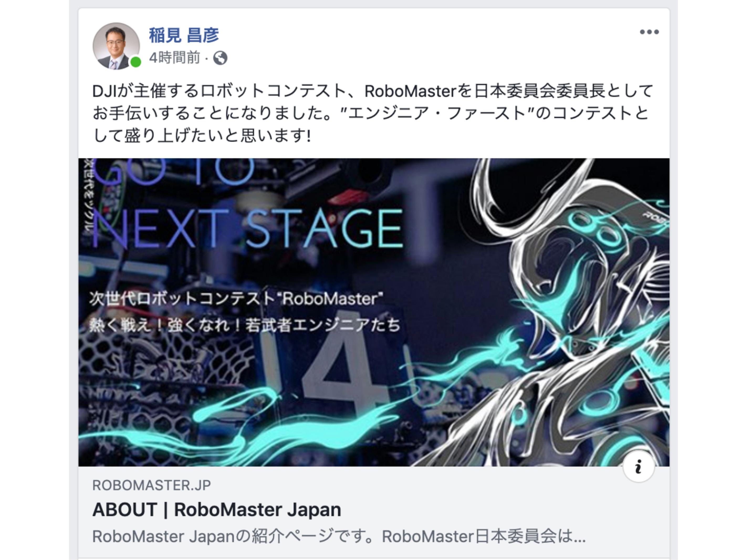Click the ROBOMASTER.JP domain label
This screenshot has height=560, width=747.
[x=152, y=485]
